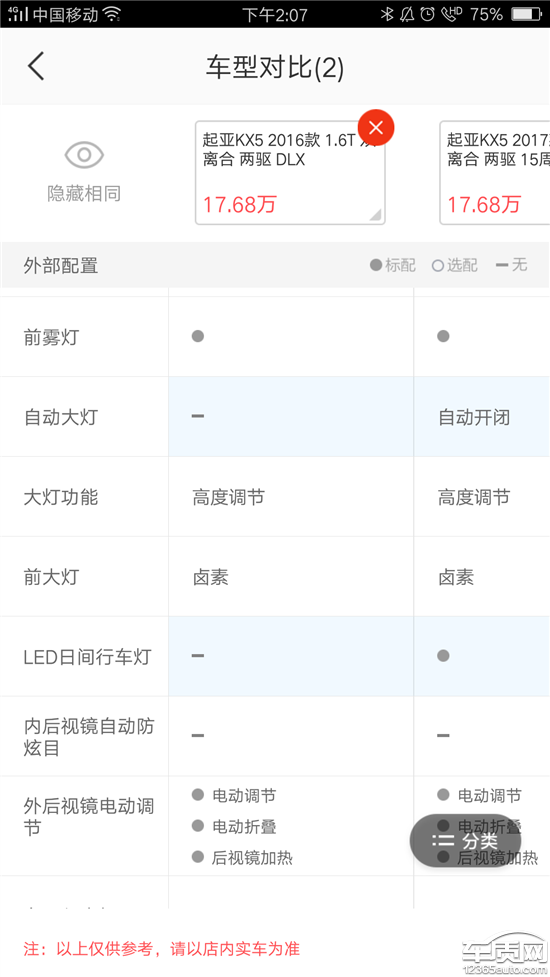This screenshot has width=550, height=977.
Task: Tap the list icon in 分类 button
Action: pyautogui.click(x=442, y=841)
